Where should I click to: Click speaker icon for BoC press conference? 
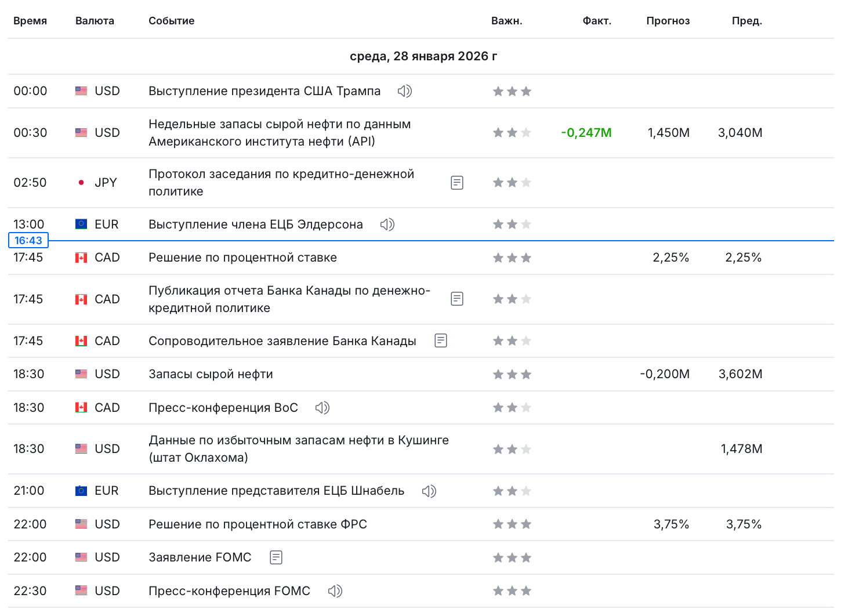coord(322,408)
